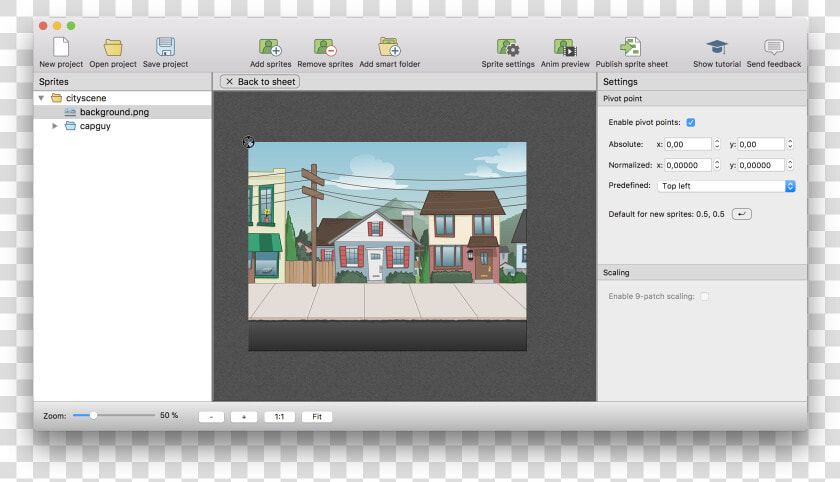Set zoom to 1:1 button
The width and height of the screenshot is (840, 482).
click(x=280, y=417)
